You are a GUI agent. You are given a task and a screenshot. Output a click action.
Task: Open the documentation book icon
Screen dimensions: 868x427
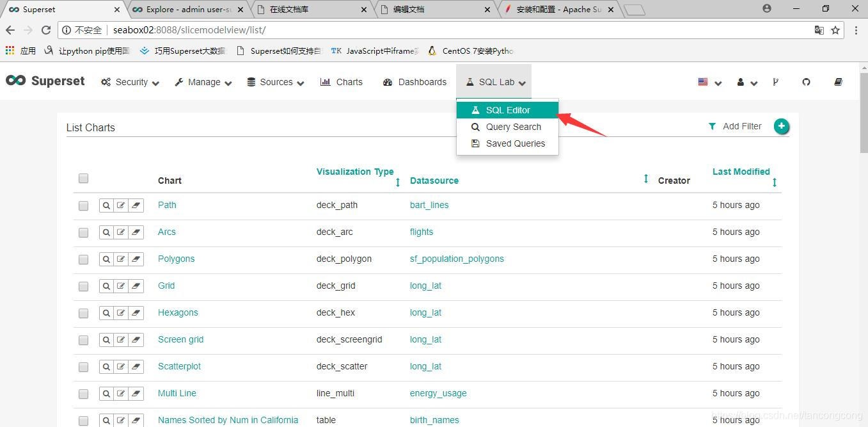[x=838, y=82]
